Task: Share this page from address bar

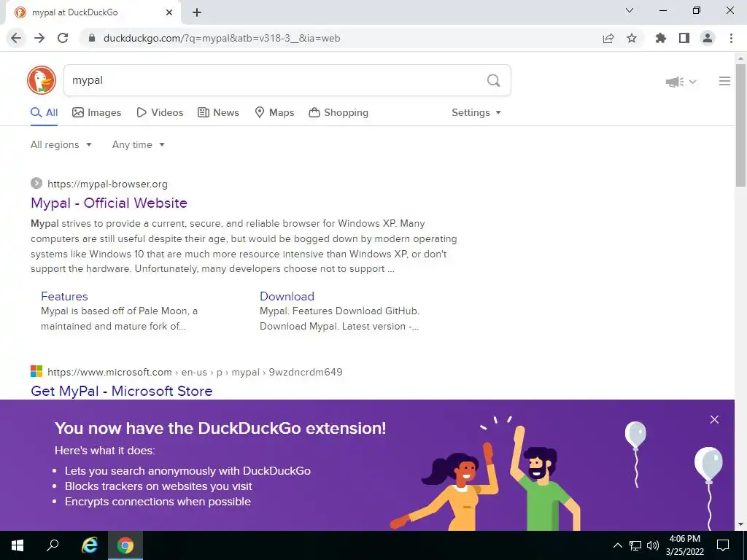Action: [608, 38]
